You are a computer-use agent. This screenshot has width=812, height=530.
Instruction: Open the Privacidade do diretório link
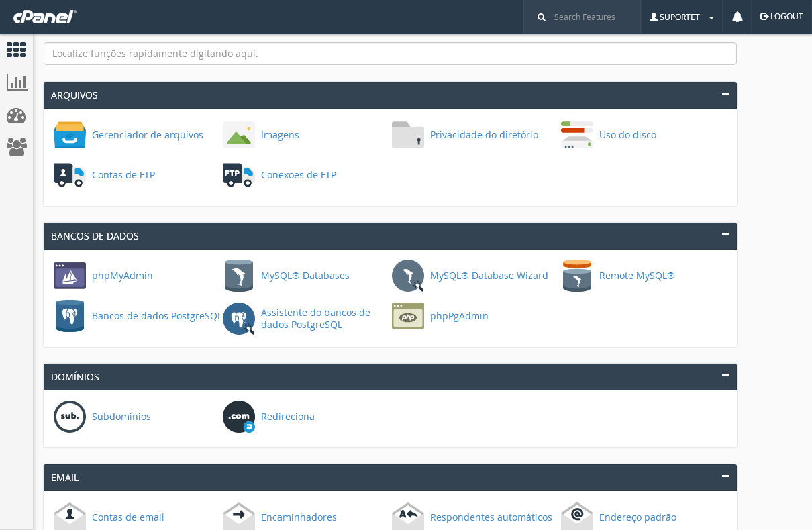tap(484, 135)
